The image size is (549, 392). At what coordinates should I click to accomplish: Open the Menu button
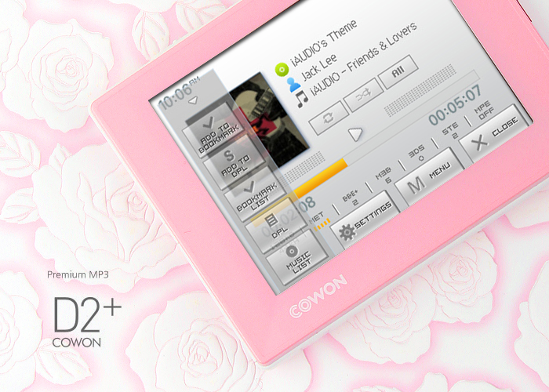[x=430, y=178]
